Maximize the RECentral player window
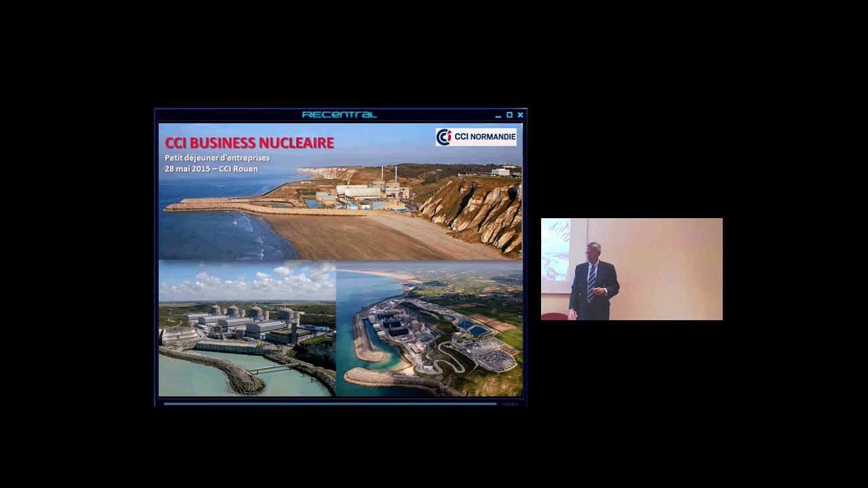This screenshot has height=488, width=868. (509, 115)
